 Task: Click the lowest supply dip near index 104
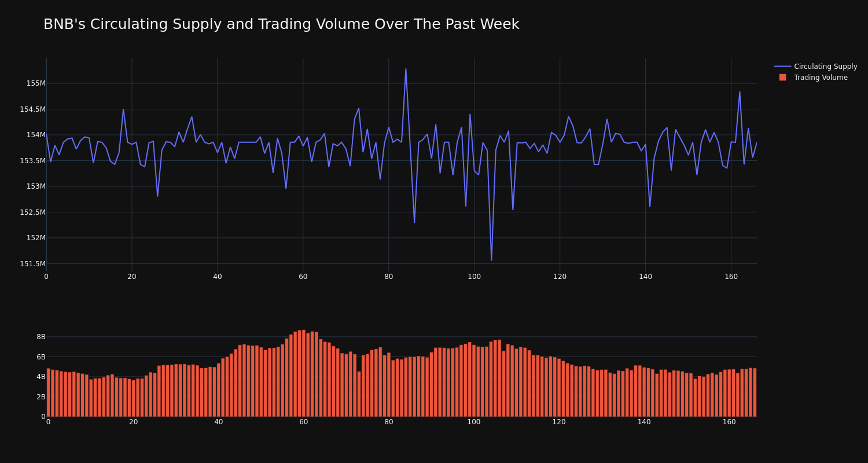pos(491,260)
